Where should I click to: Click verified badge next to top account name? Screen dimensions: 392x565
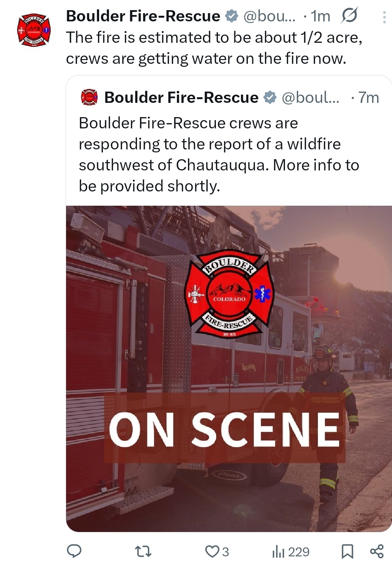[x=231, y=16]
